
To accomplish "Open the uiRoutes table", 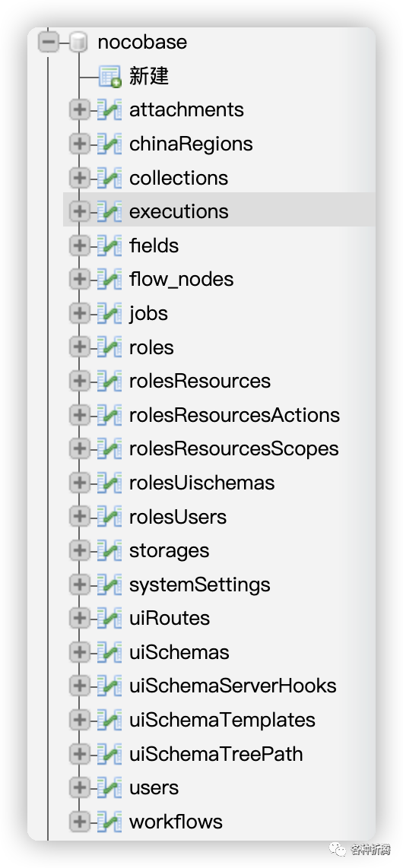I will (x=170, y=619).
